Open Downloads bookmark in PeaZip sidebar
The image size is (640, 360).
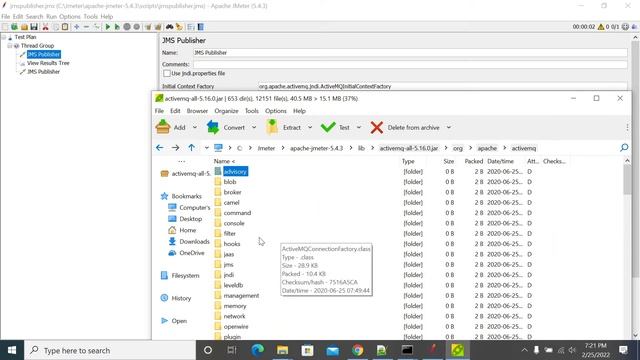tap(189, 242)
